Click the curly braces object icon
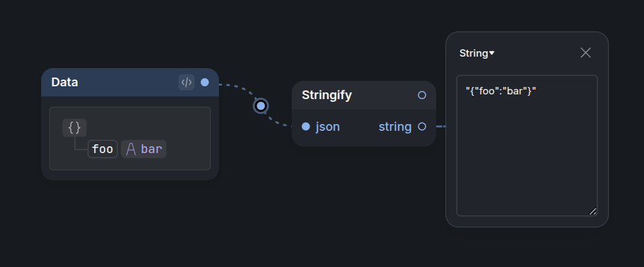 [x=74, y=127]
